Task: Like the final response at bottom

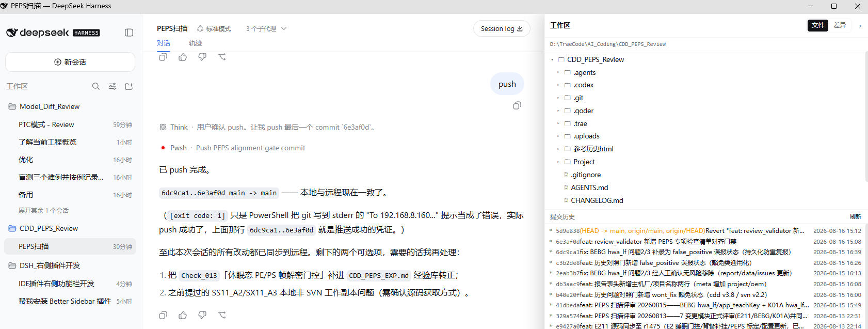Action: (183, 315)
